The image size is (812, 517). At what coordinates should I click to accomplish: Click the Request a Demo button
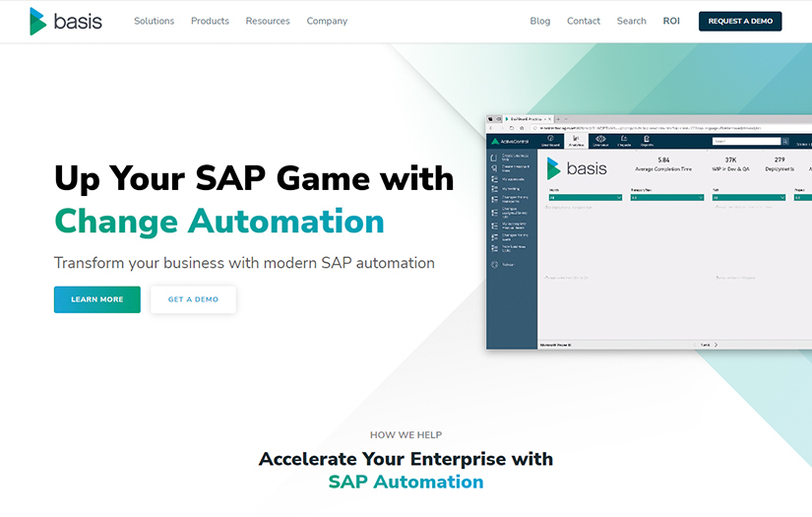[x=740, y=22]
